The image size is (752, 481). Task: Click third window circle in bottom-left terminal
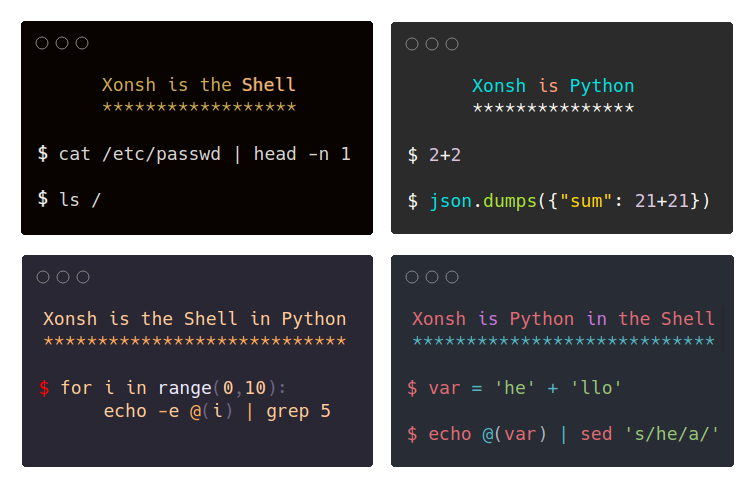83,277
